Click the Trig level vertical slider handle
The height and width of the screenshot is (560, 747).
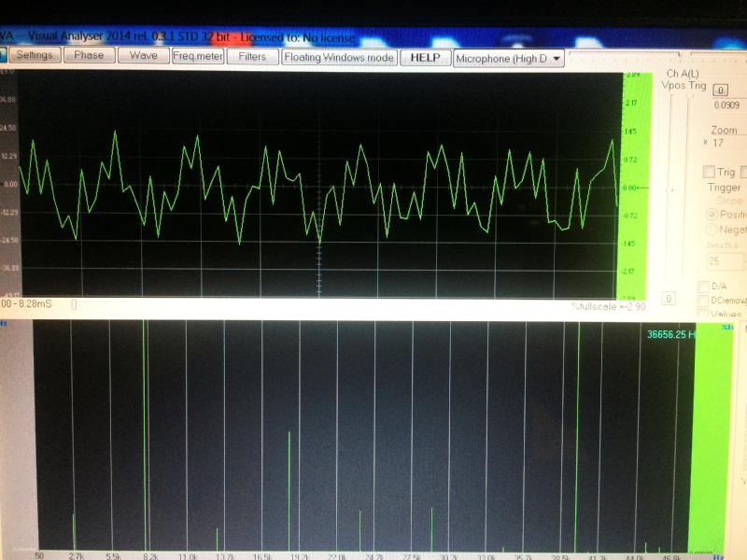[x=688, y=98]
